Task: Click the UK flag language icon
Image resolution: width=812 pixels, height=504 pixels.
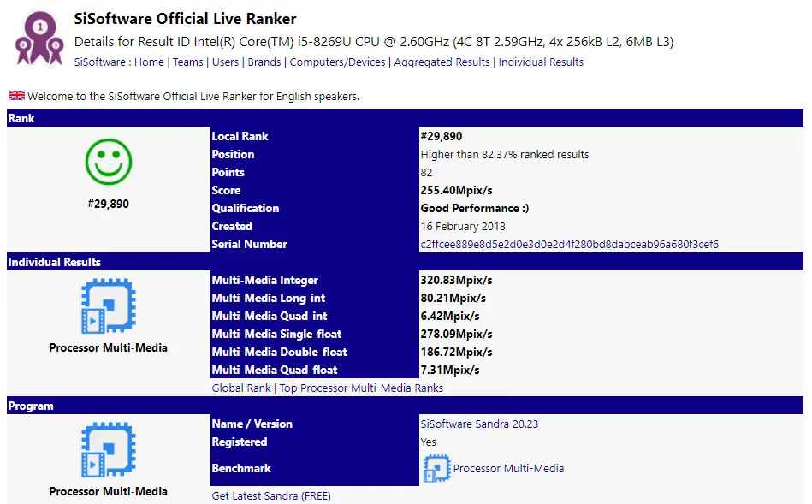Action: [x=16, y=96]
